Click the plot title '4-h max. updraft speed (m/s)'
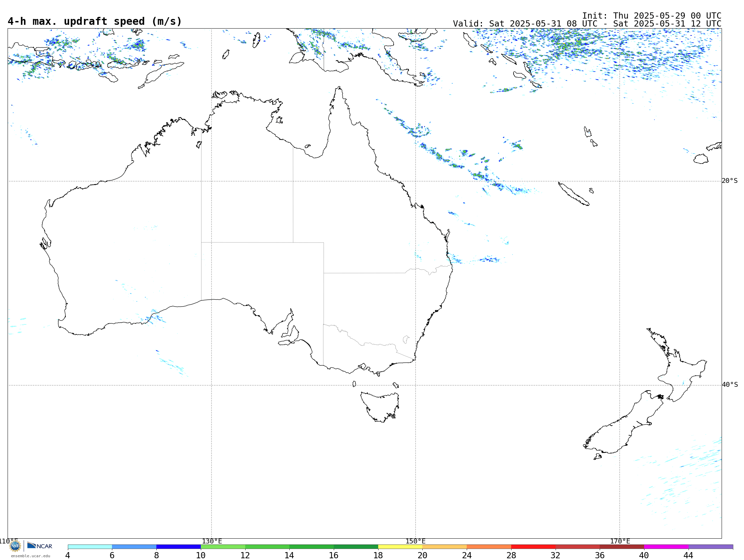The width and height of the screenshot is (744, 560). [95, 21]
